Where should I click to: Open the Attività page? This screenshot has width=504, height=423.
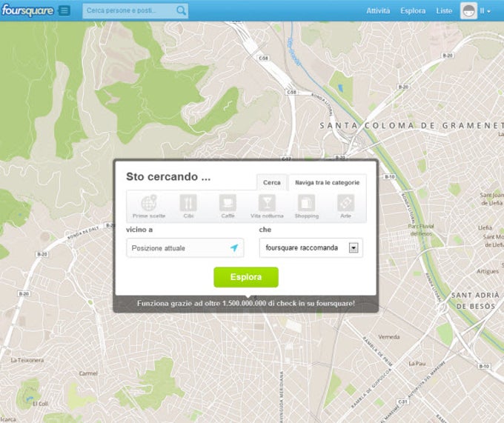378,10
